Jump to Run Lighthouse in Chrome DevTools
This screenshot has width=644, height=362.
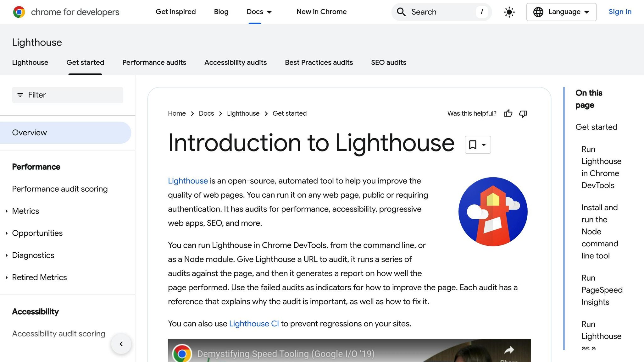click(x=601, y=167)
